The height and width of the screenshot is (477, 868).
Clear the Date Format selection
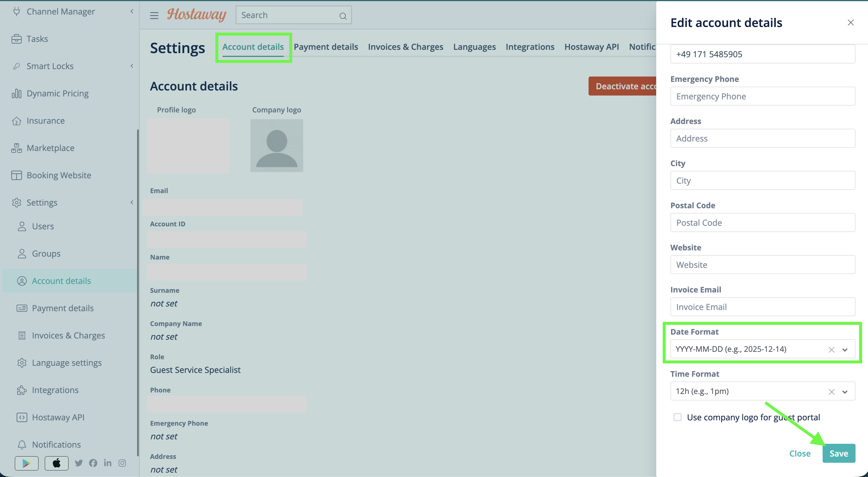point(831,349)
